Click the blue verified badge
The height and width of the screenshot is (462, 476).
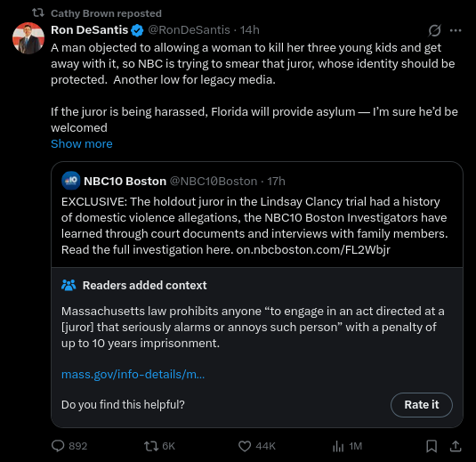[x=137, y=30]
